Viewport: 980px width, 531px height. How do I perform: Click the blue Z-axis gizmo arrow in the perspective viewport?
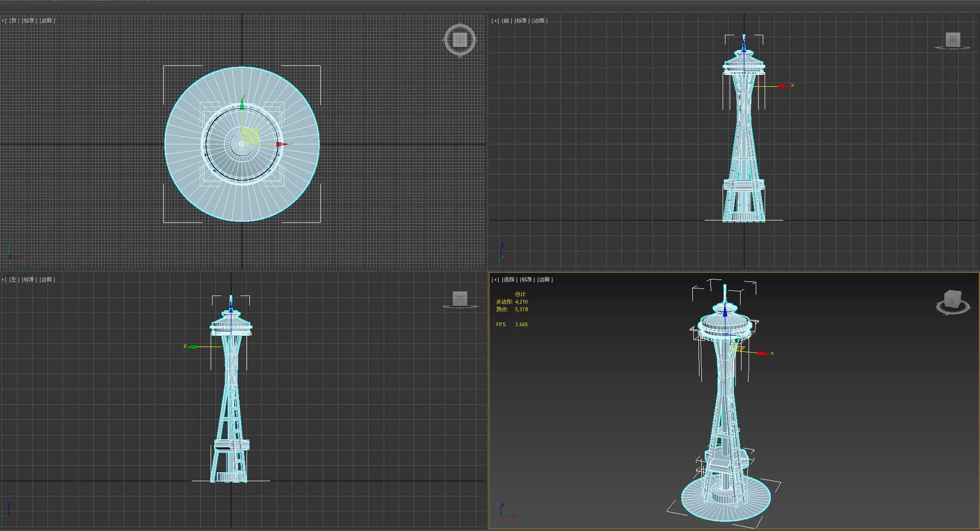pos(725,311)
